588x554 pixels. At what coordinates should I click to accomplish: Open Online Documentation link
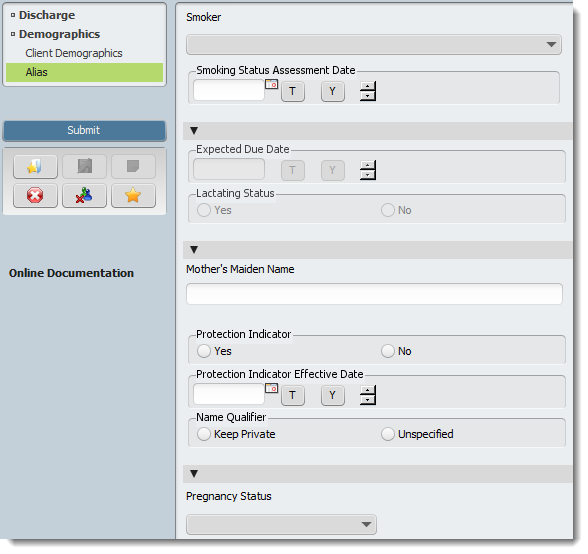[71, 273]
